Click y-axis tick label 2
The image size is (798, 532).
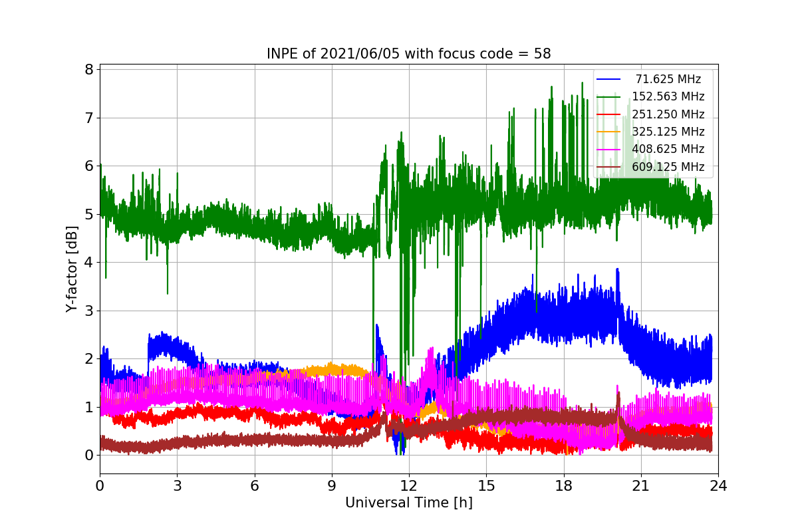88,359
